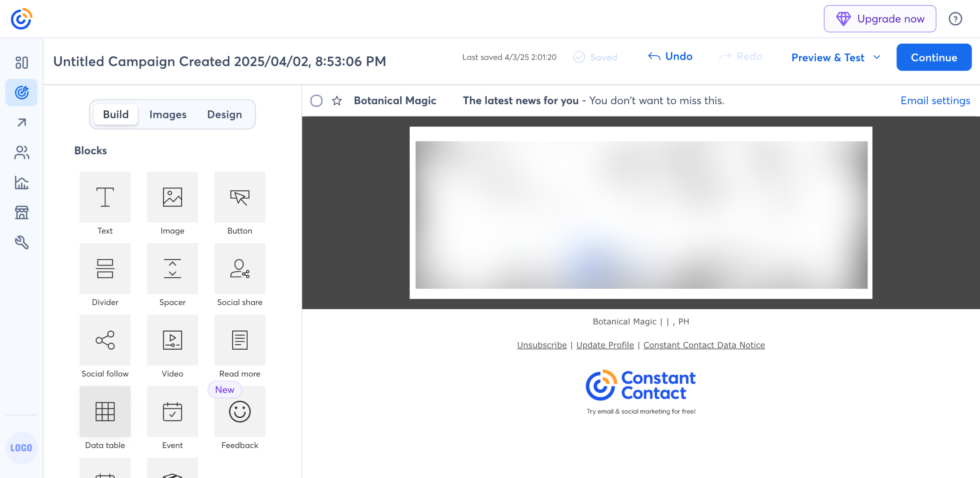Open the Contacts sidebar icon

pos(21,152)
